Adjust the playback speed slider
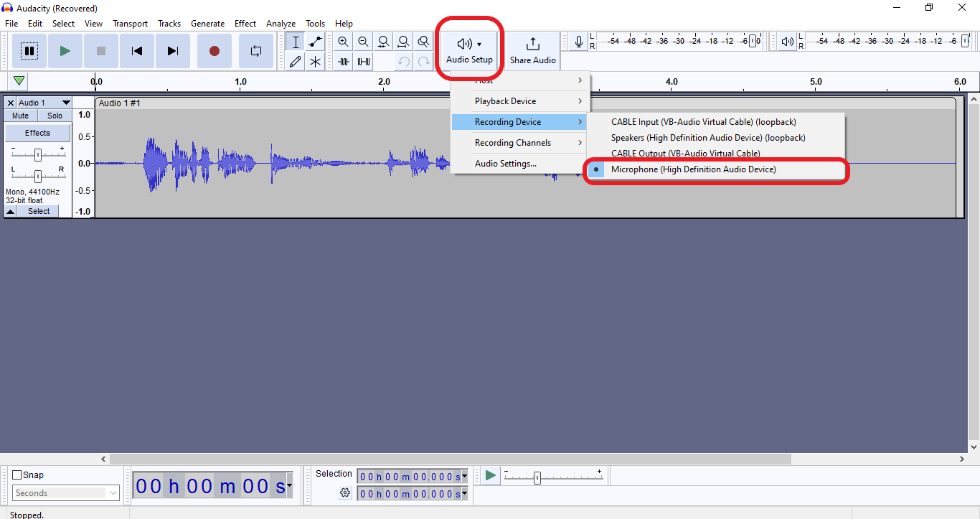The width and height of the screenshot is (980, 519). pyautogui.click(x=537, y=478)
